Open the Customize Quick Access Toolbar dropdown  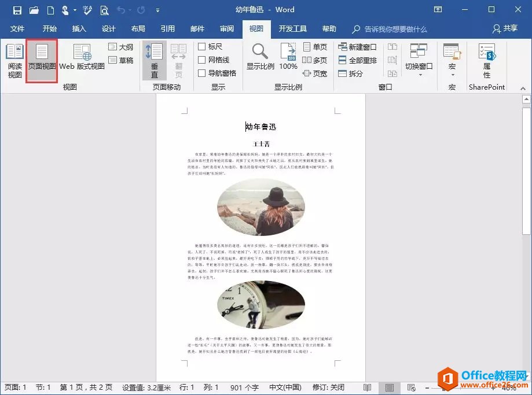[x=158, y=10]
